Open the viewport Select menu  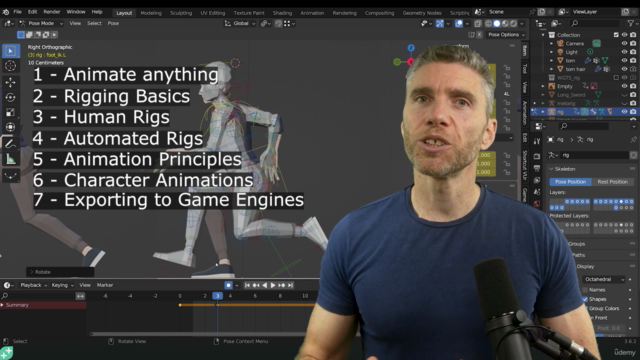pyautogui.click(x=94, y=24)
